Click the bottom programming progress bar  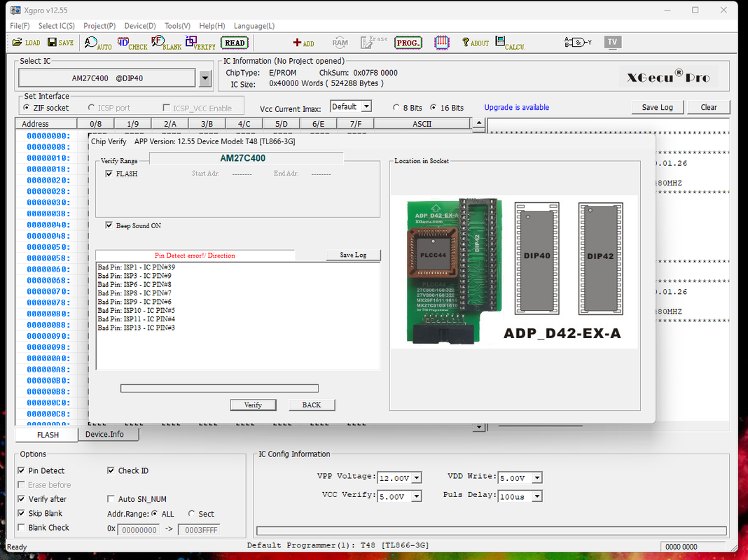(x=492, y=531)
